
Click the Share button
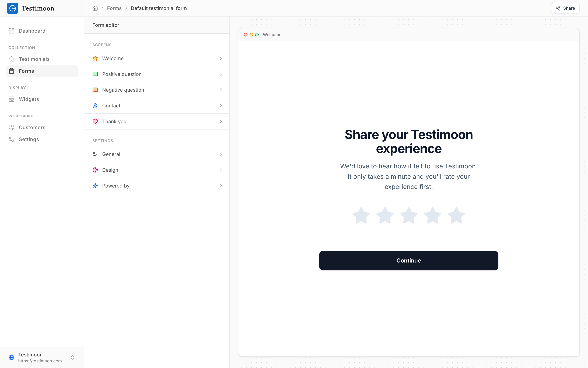[565, 8]
